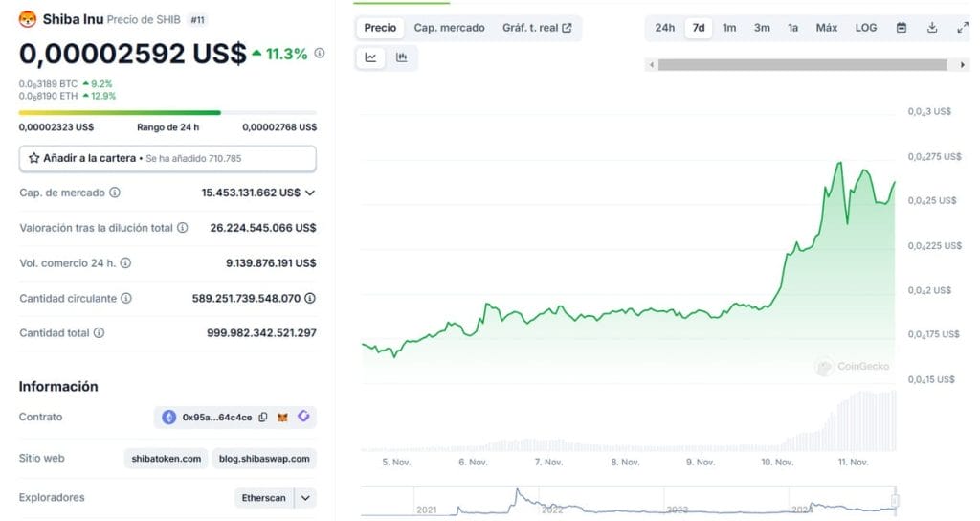Image resolution: width=980 pixels, height=521 pixels.
Task: Open the Etherscan explorer link
Action: point(264,498)
